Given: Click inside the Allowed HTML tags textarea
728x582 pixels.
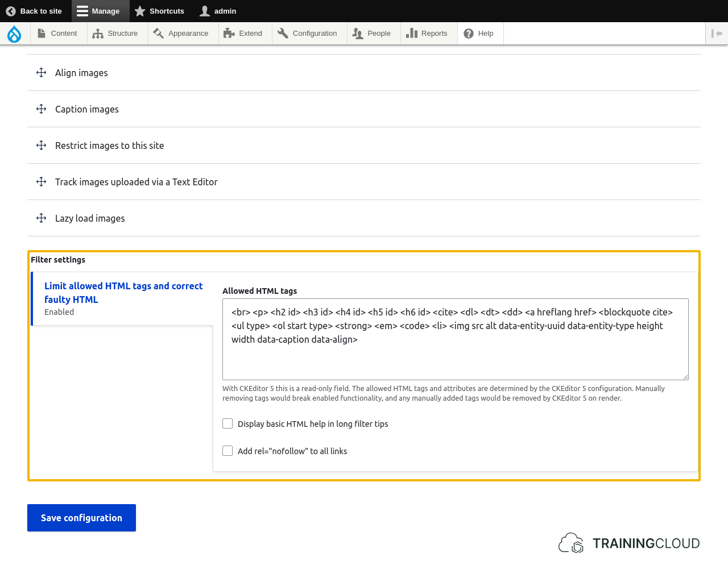Looking at the screenshot, I should pyautogui.click(x=456, y=339).
